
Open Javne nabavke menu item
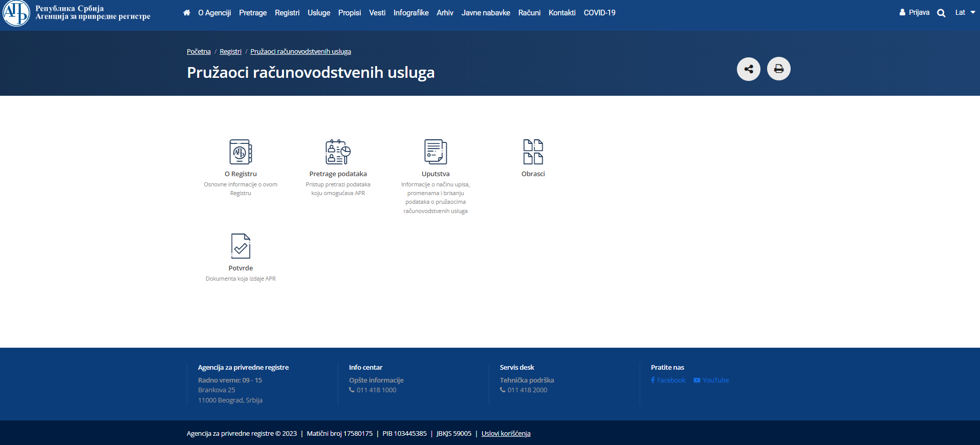click(x=486, y=13)
